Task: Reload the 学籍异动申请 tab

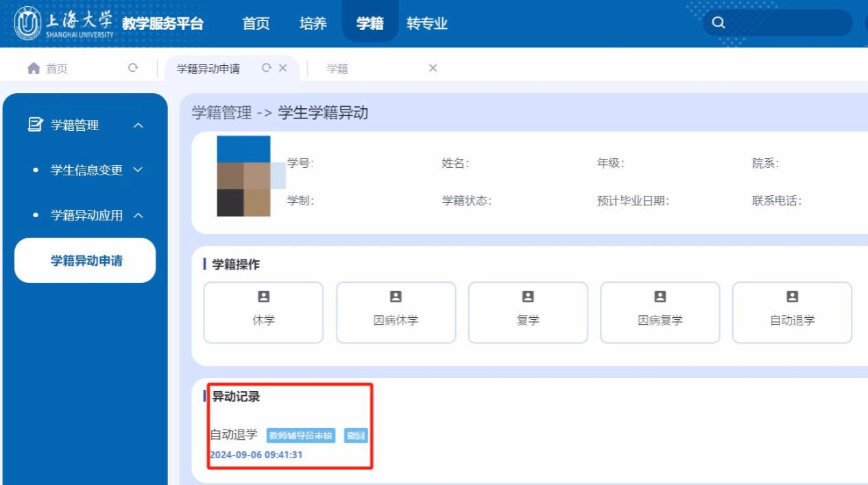Action: coord(267,68)
